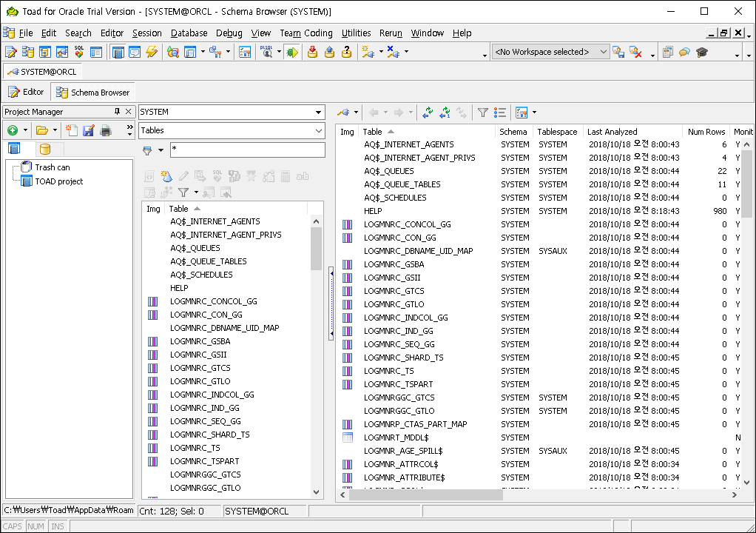Image resolution: width=756 pixels, height=533 pixels.
Task: Pin the Project Manager panel
Action: (117, 112)
